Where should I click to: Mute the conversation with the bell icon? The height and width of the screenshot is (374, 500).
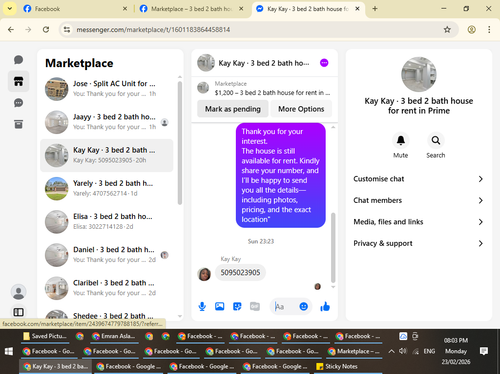[x=401, y=140]
